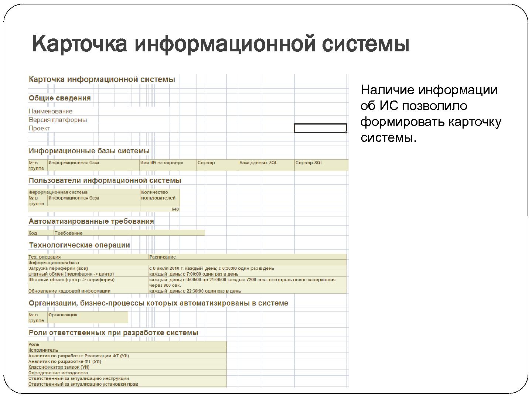
Task: Select the 'Общие сведения' section heading
Action: (x=60, y=98)
